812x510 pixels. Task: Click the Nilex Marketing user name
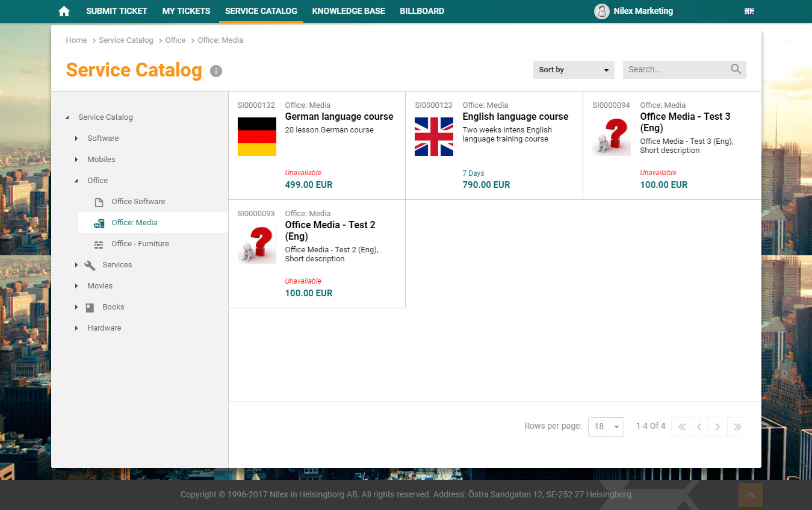643,11
